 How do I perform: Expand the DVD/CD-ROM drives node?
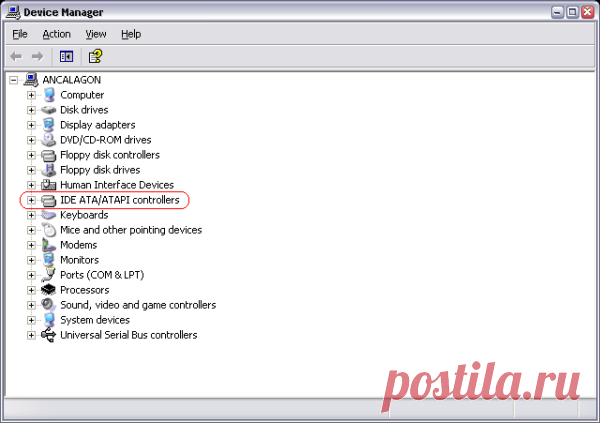31,140
